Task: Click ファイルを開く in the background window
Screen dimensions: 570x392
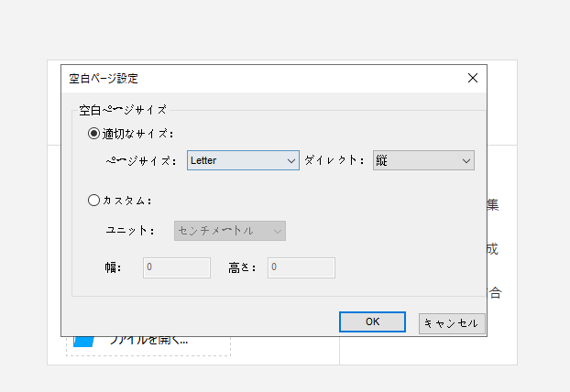Action: point(148,341)
